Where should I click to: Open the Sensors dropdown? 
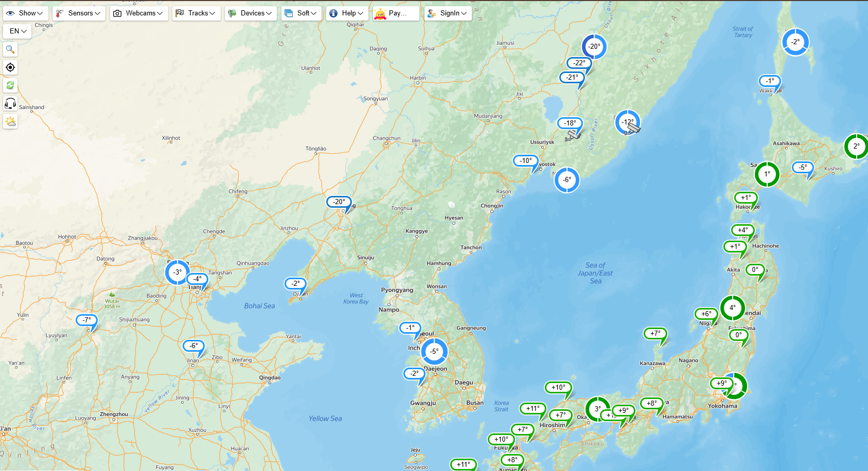point(79,13)
